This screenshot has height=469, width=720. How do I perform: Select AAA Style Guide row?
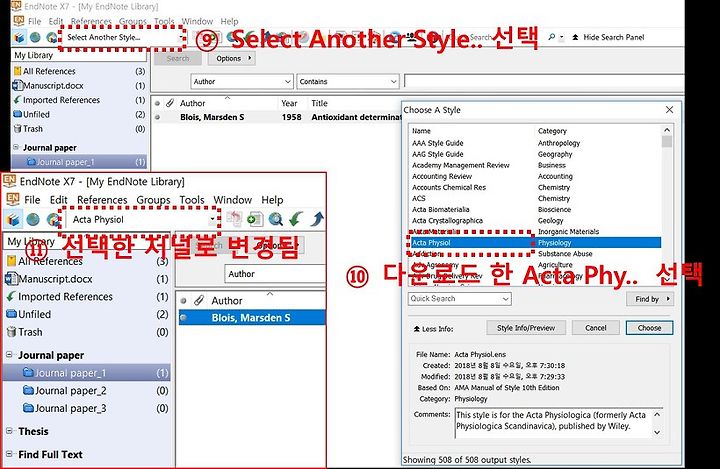coord(535,143)
